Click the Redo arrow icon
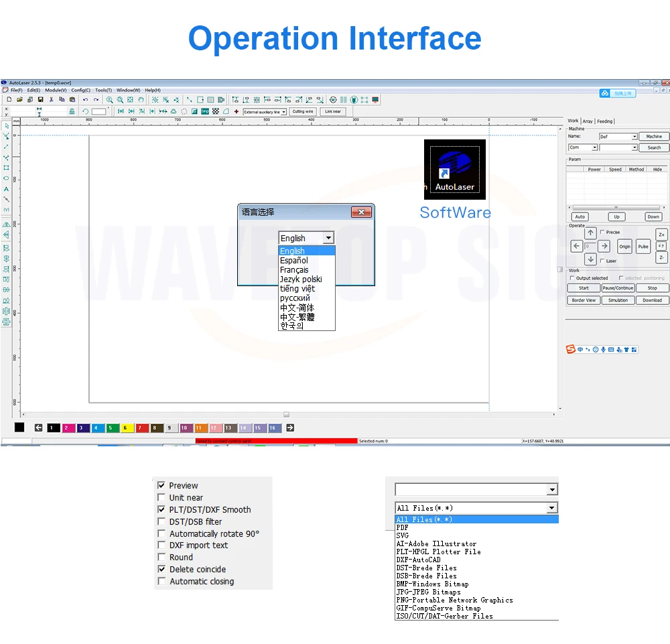This screenshot has height=644, width=670. [96, 100]
